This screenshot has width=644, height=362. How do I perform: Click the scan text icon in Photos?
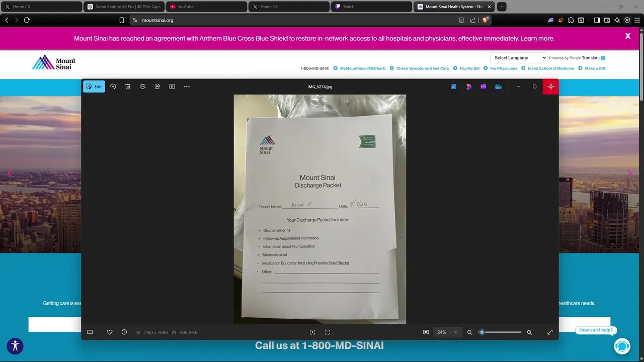pyautogui.click(x=328, y=332)
